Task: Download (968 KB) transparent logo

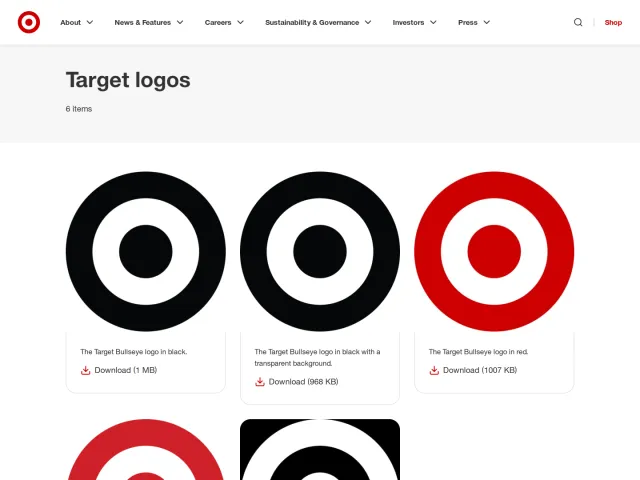Action: [303, 382]
